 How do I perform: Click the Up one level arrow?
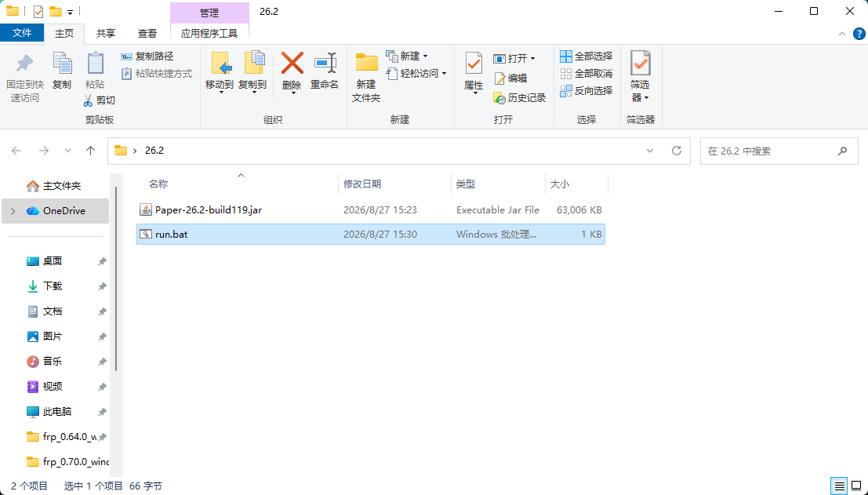91,151
